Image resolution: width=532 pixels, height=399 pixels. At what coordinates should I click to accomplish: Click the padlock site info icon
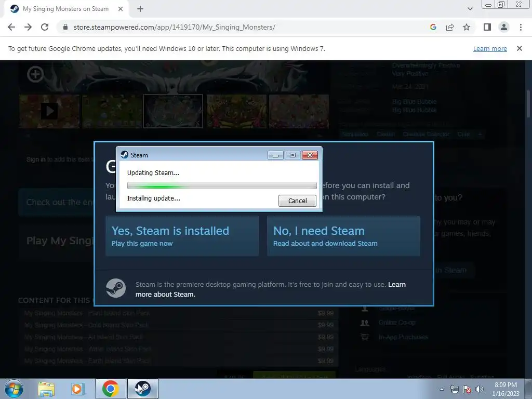[65, 27]
